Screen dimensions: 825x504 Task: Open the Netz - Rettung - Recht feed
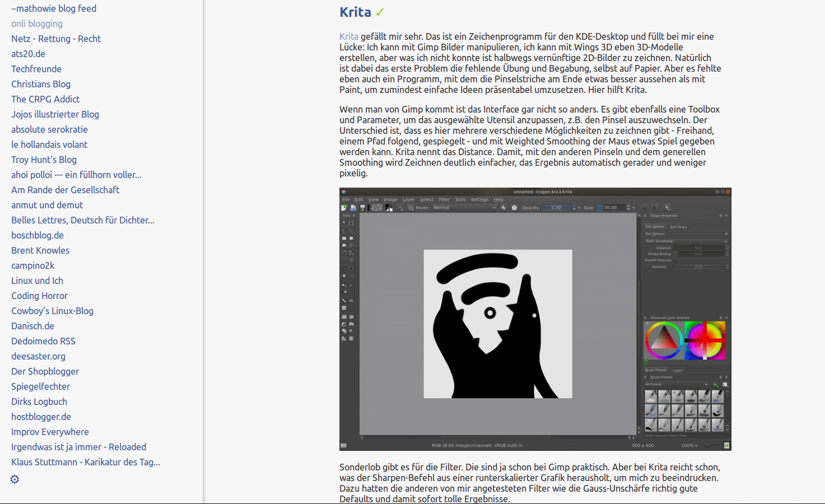point(56,39)
